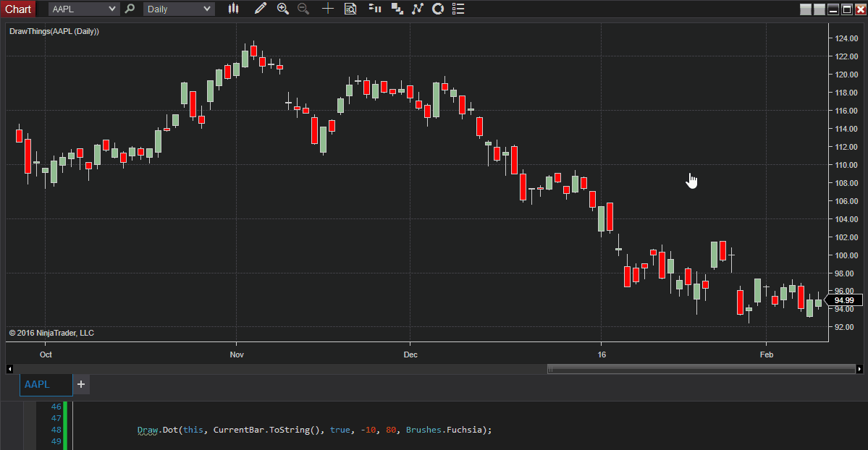The height and width of the screenshot is (450, 868).
Task: Click the instrument search magnifier icon
Action: [130, 9]
